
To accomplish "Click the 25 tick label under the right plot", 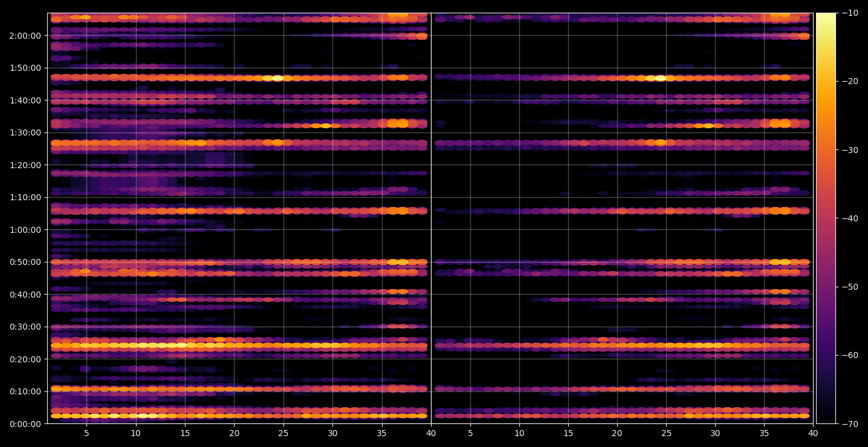I will pyautogui.click(x=666, y=434).
